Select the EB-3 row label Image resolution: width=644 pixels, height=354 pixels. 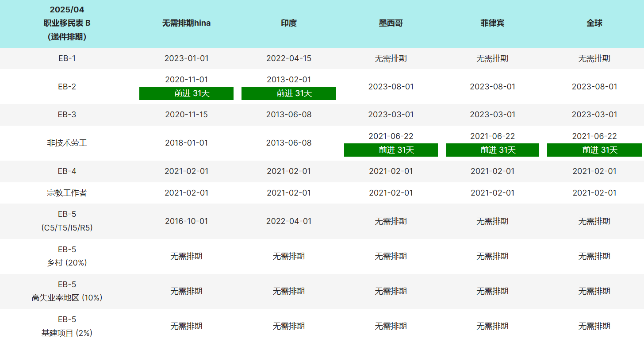click(x=67, y=115)
